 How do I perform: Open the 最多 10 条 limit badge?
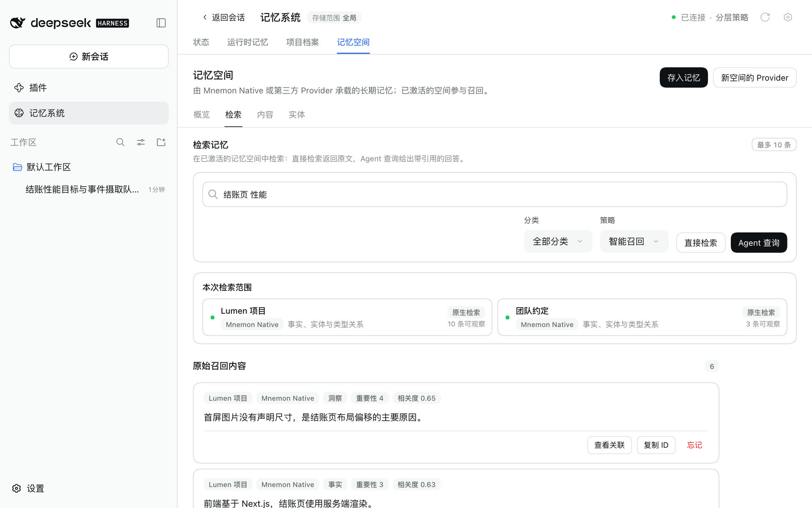click(x=774, y=145)
